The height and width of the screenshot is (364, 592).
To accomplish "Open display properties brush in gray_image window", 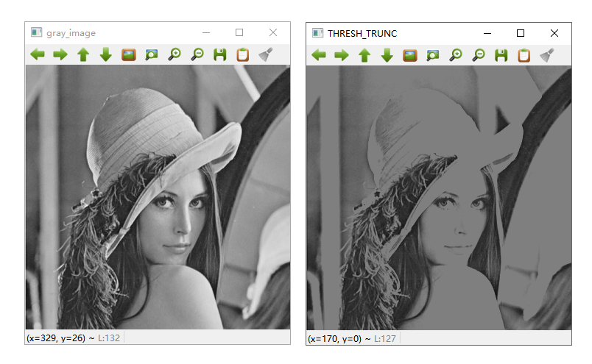I will (x=266, y=54).
